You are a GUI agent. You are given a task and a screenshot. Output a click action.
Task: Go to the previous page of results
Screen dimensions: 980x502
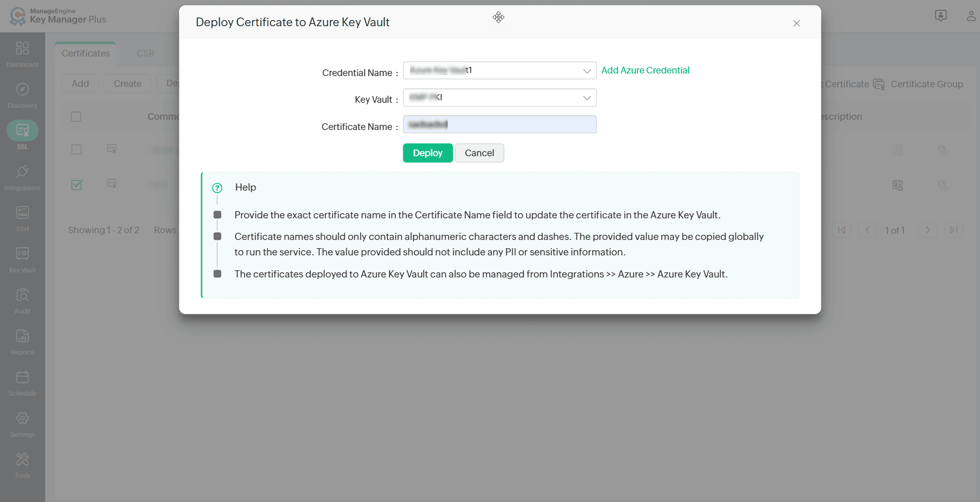[x=868, y=230]
